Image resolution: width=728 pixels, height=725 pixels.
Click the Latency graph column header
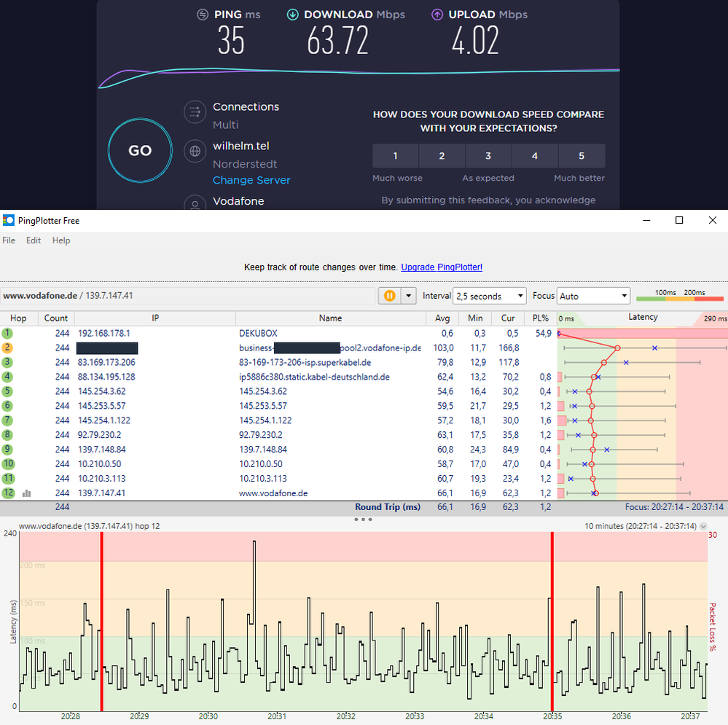pyautogui.click(x=643, y=318)
